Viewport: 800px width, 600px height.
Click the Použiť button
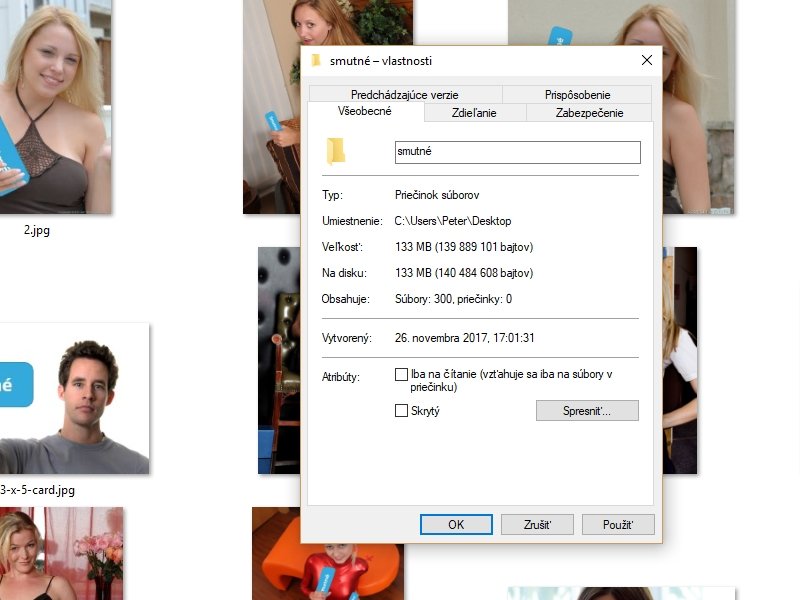[617, 525]
